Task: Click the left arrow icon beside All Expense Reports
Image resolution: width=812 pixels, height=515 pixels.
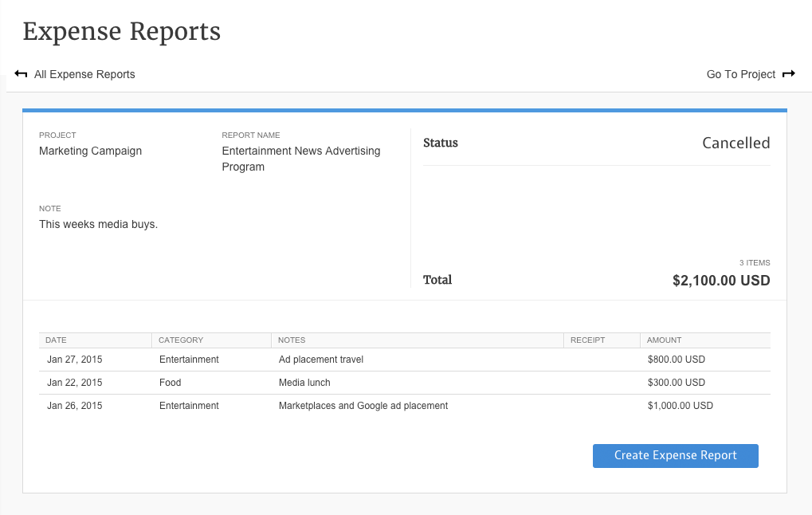Action: pos(22,74)
